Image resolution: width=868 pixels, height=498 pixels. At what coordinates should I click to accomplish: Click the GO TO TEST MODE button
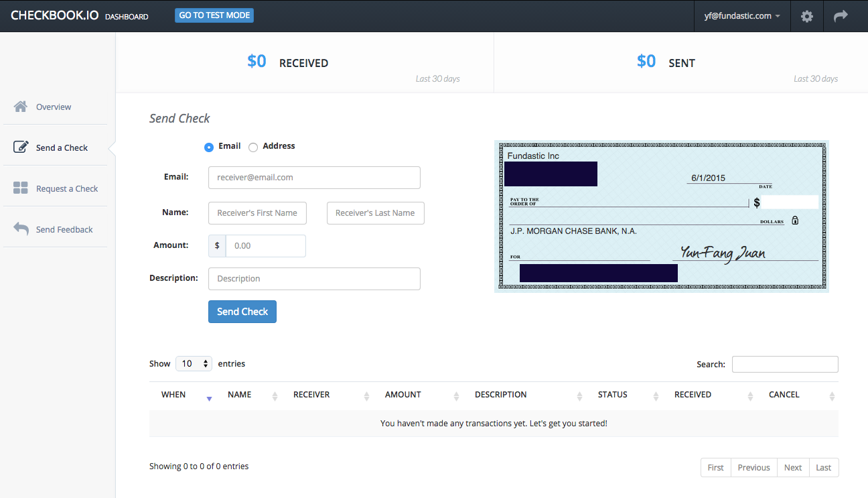214,15
